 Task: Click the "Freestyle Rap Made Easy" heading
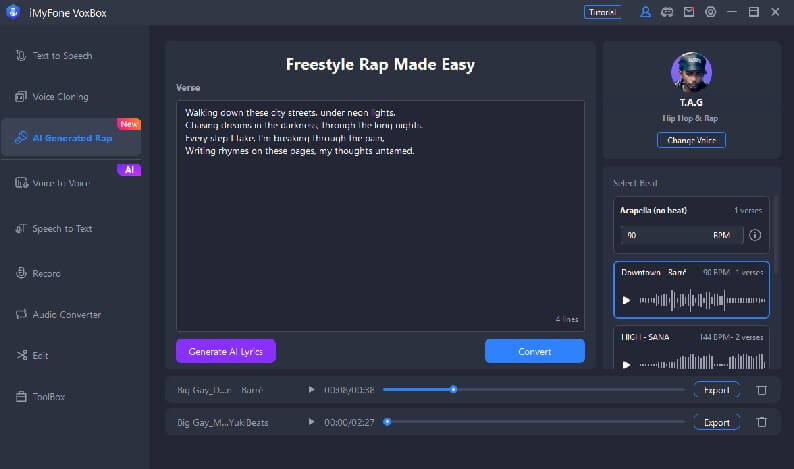point(380,64)
